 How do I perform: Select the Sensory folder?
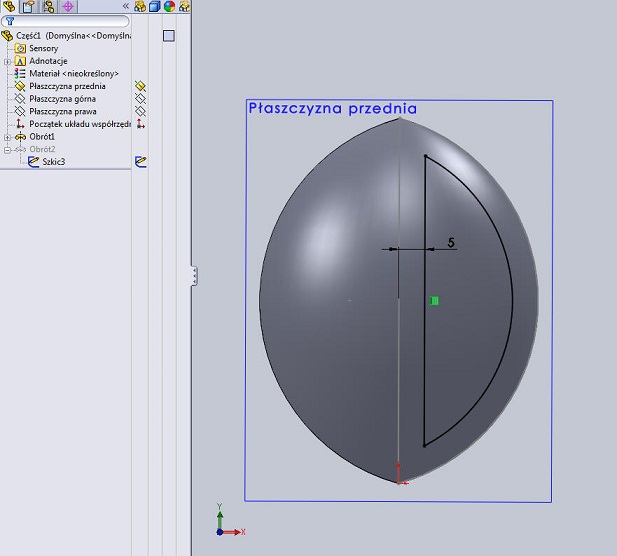44,48
